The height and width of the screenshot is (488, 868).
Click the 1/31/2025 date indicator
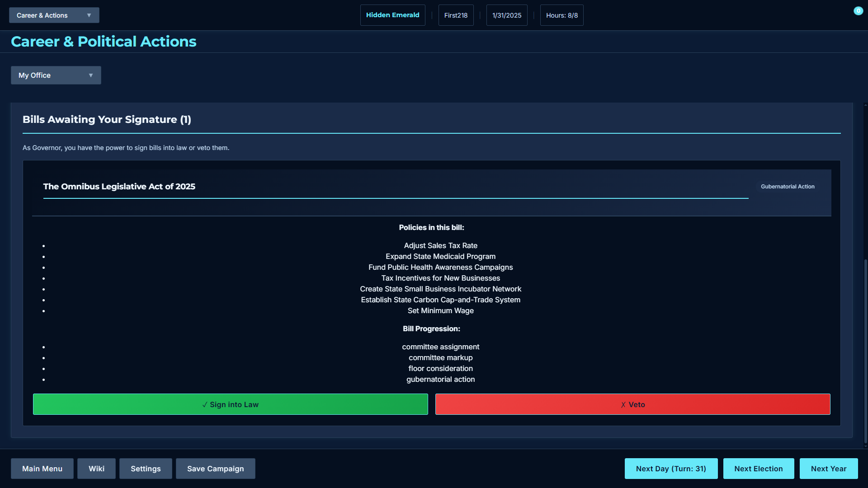pyautogui.click(x=506, y=15)
